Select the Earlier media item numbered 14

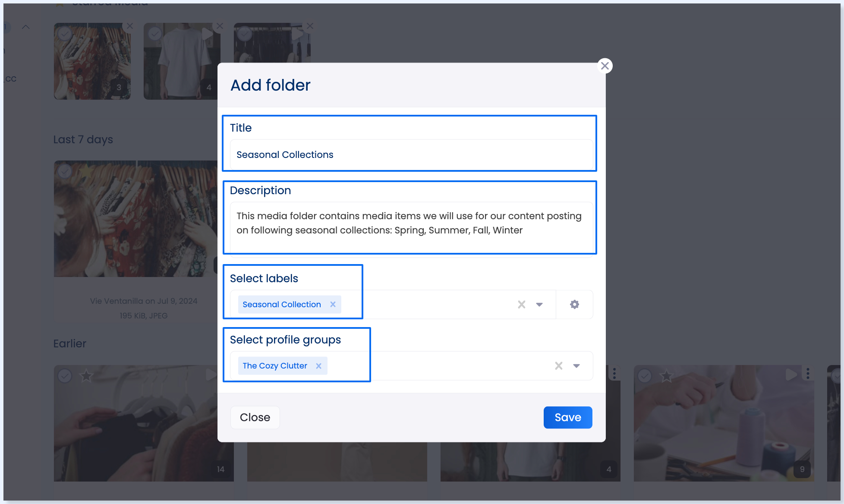pos(65,376)
